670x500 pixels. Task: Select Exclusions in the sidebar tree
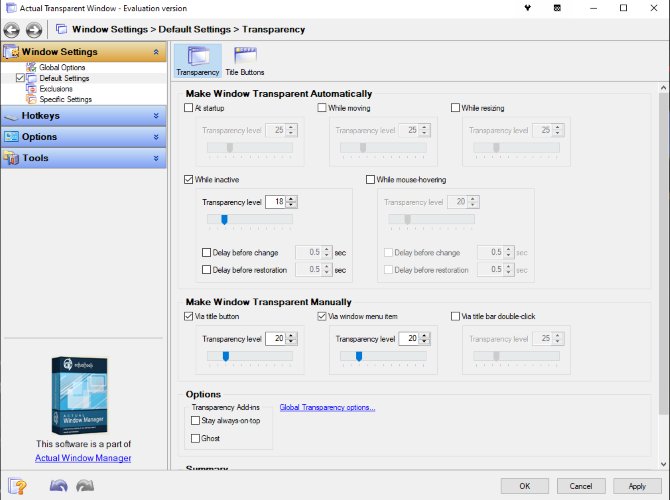(x=56, y=89)
